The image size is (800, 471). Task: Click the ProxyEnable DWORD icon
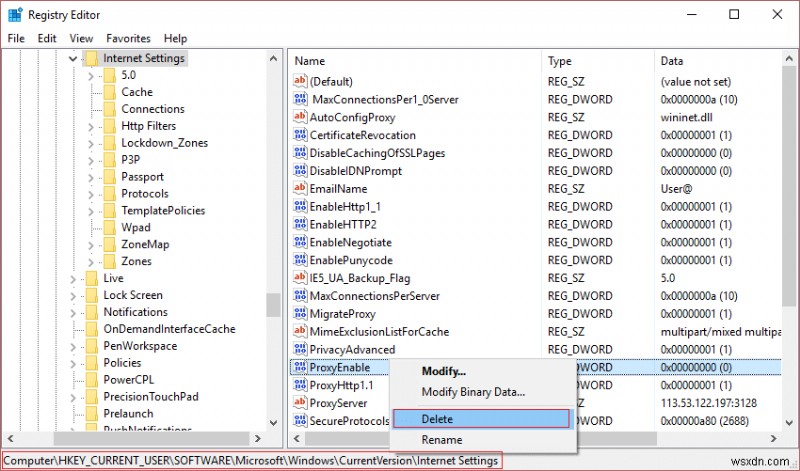[x=300, y=367]
